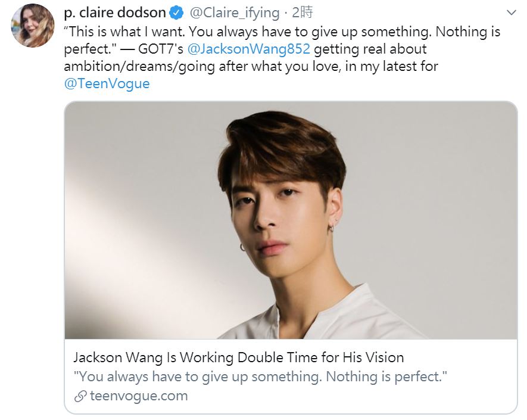Click the link chain icon beside teenvogue.com
The width and height of the screenshot is (527, 420).
click(80, 396)
